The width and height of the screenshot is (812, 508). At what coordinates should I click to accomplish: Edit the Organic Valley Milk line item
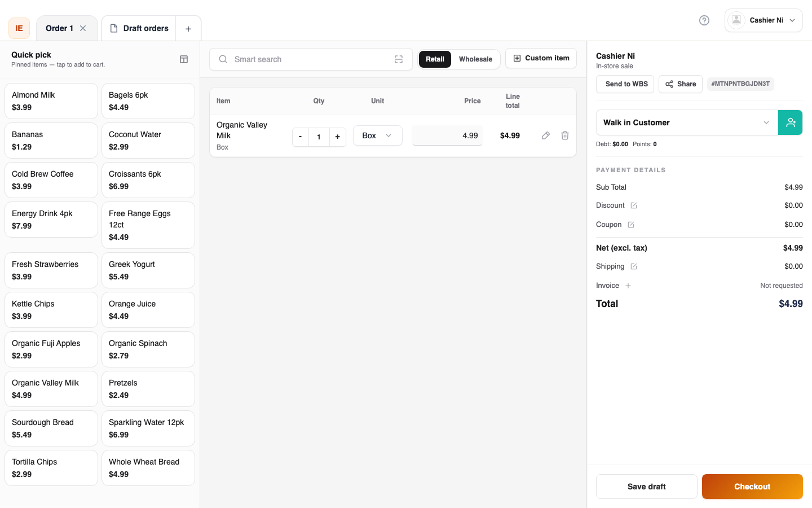[546, 135]
